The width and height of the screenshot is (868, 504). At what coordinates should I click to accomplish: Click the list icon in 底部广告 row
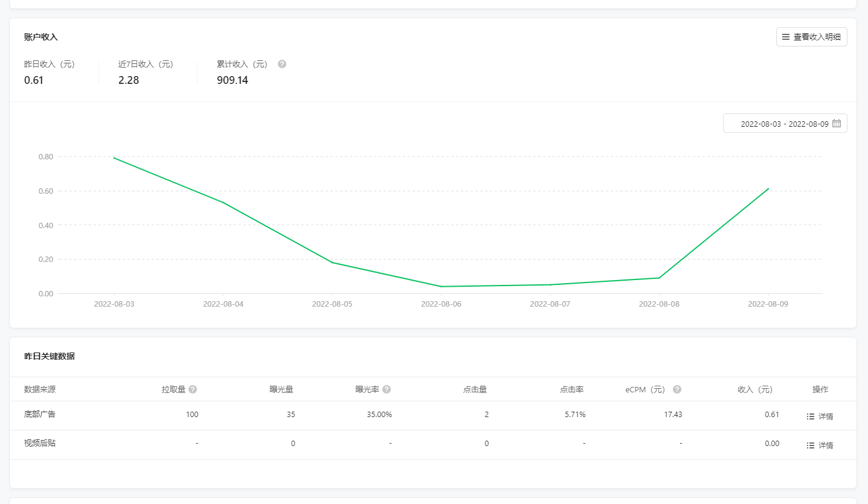pyautogui.click(x=811, y=416)
